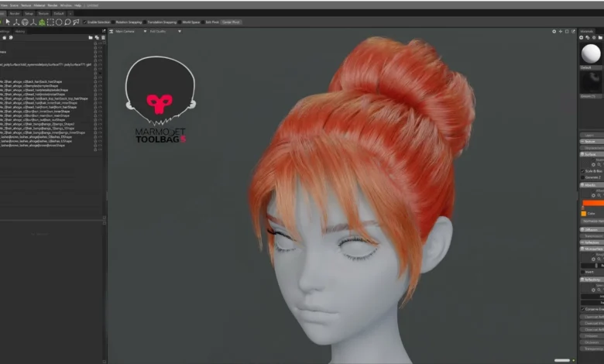Pop out the viewport window
Screen dimensions: 604x364
coord(573,31)
